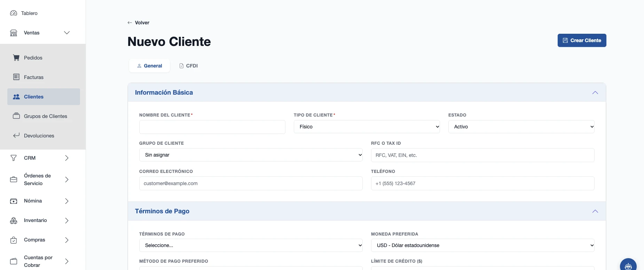Click the save icon in Crear Cliente
The width and height of the screenshot is (644, 270).
[x=565, y=40]
